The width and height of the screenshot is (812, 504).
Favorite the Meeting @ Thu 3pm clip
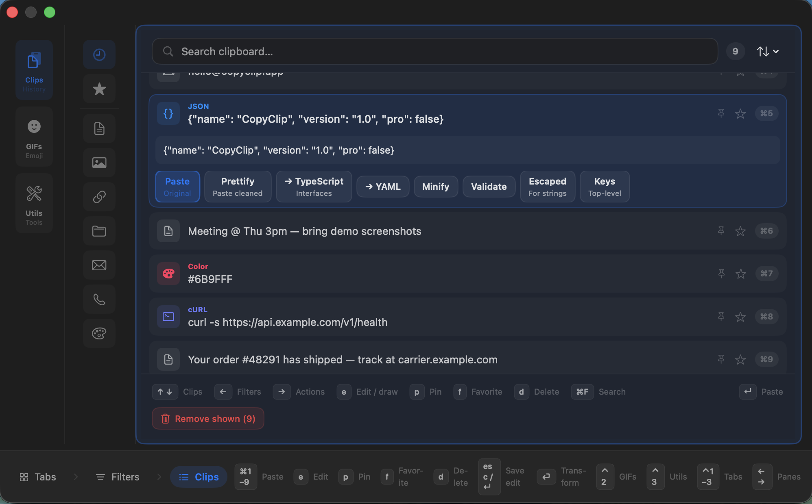pyautogui.click(x=740, y=231)
